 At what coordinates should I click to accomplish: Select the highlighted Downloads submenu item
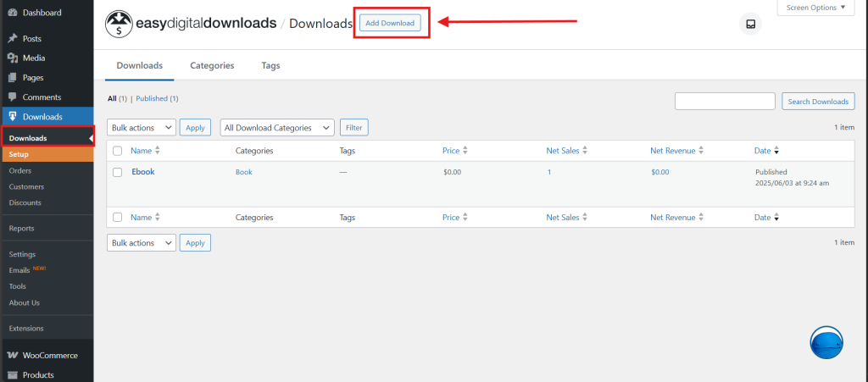tap(47, 138)
